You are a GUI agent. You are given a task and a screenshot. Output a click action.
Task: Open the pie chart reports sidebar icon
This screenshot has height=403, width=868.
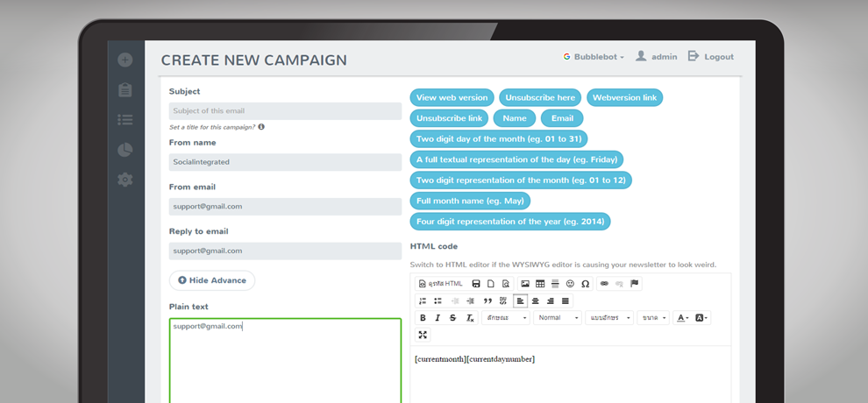point(125,150)
